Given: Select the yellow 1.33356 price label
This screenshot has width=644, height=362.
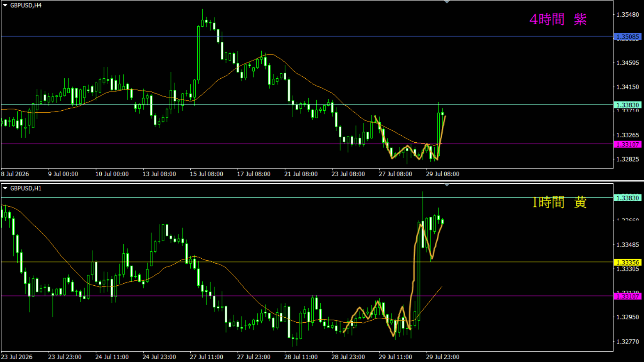Looking at the screenshot, I should point(628,262).
